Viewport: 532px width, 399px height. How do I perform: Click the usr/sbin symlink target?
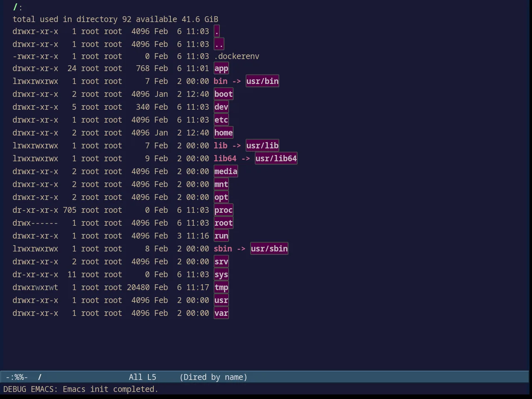tap(269, 249)
